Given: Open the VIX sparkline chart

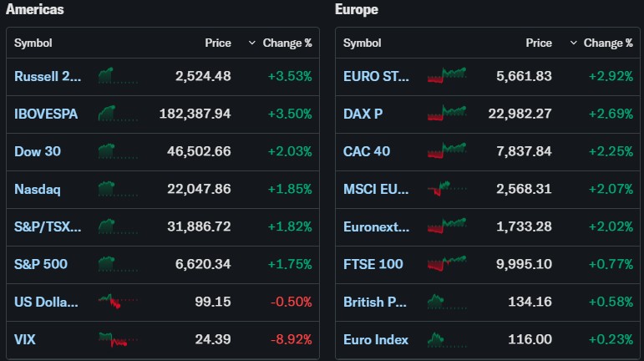Looking at the screenshot, I should coord(117,339).
